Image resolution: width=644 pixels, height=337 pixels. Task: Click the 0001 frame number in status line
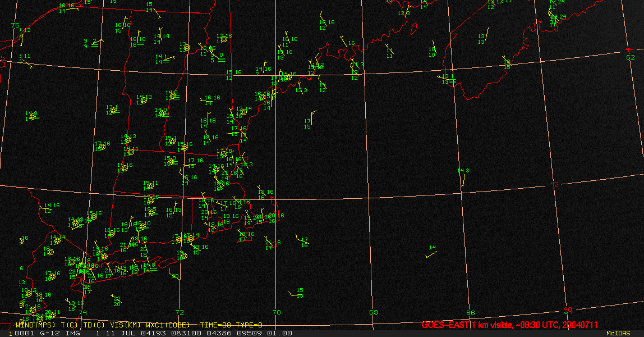[x=24, y=333]
